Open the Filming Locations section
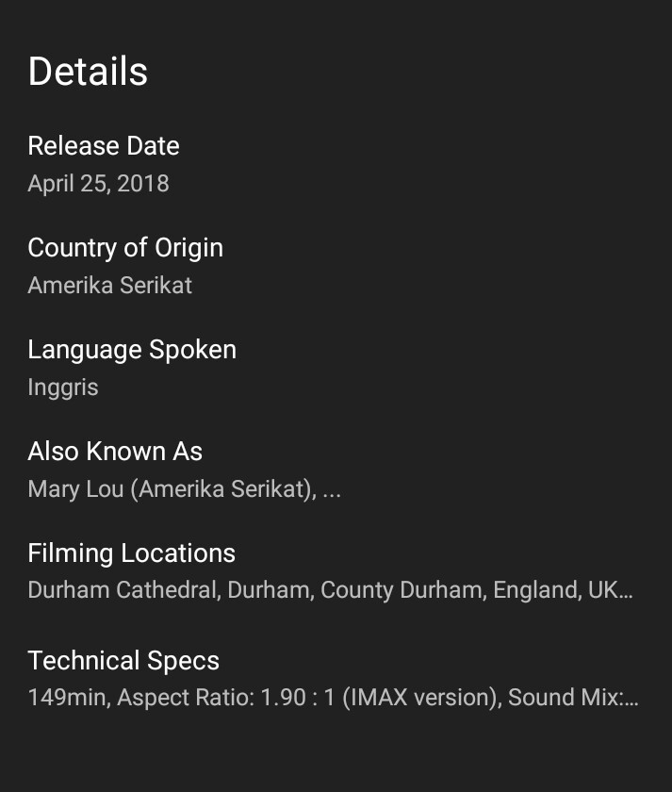Viewport: 672px width, 792px height. (132, 553)
